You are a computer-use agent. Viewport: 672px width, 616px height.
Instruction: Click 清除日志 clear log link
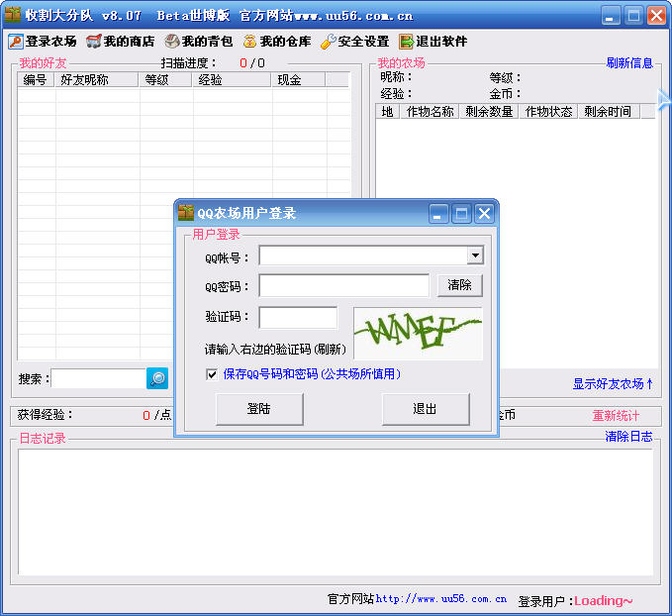[629, 437]
